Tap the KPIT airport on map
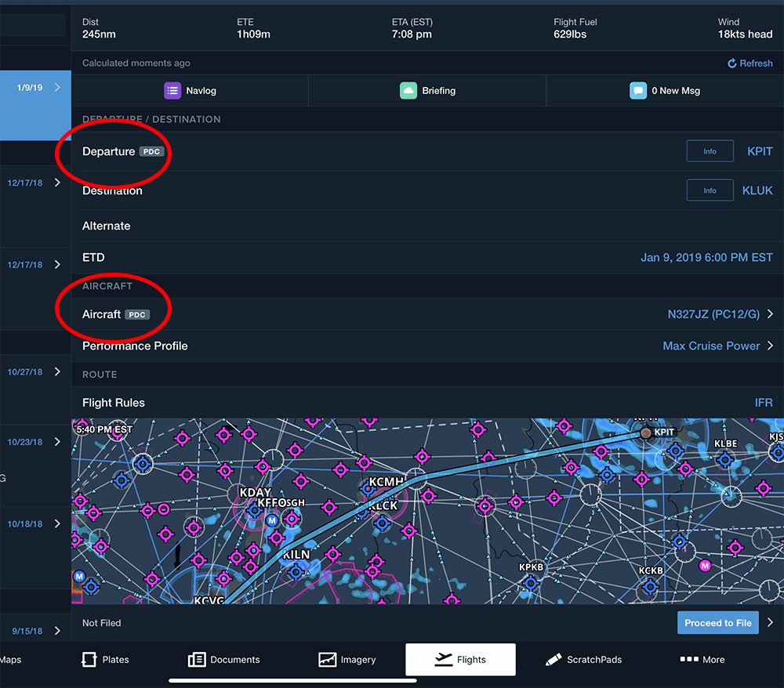The width and height of the screenshot is (784, 688). pyautogui.click(x=646, y=433)
